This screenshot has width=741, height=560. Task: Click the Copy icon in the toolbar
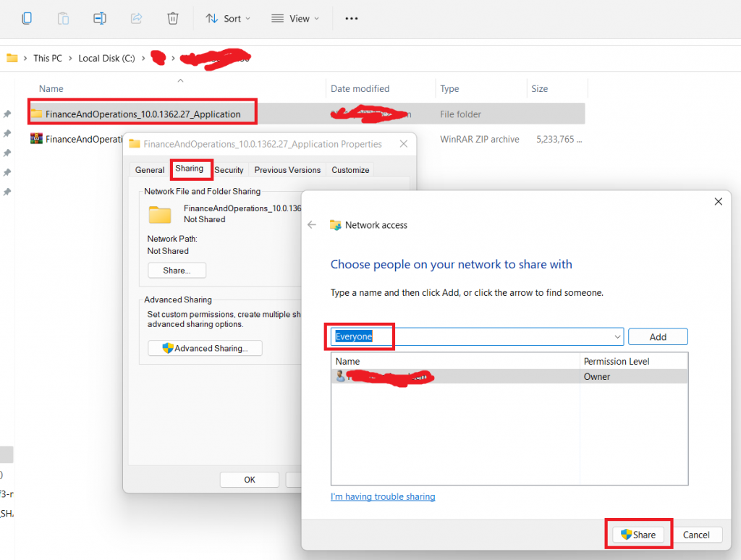27,18
